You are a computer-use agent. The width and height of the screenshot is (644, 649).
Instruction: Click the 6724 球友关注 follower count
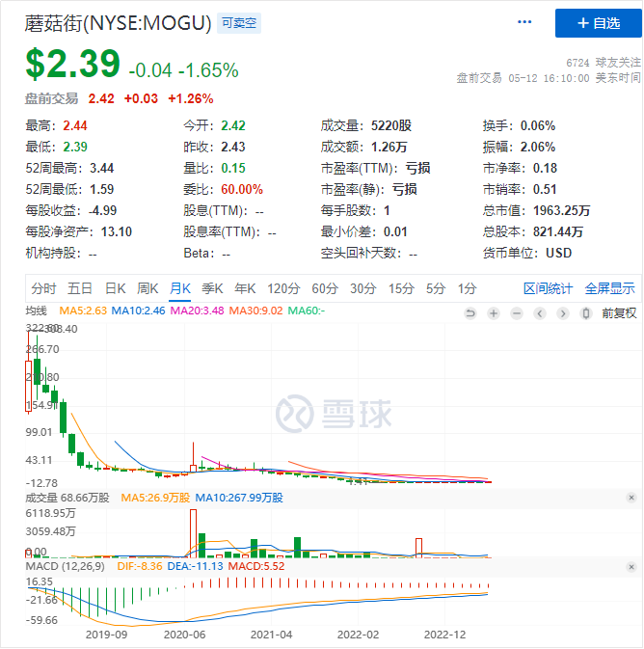(604, 63)
